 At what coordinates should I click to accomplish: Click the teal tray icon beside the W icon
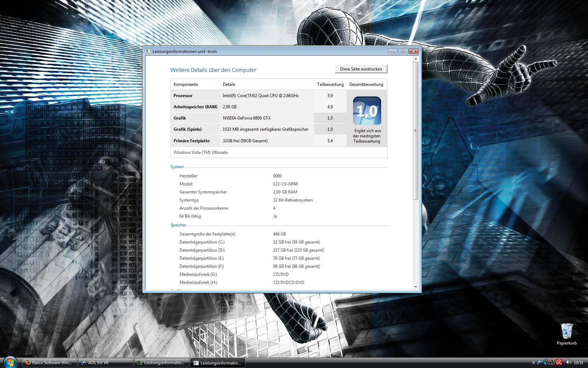(546, 362)
